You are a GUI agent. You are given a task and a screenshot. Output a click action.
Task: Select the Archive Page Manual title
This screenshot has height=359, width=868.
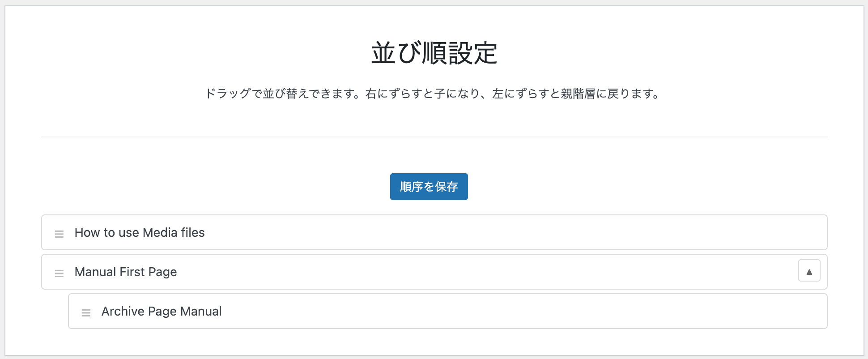click(x=162, y=312)
